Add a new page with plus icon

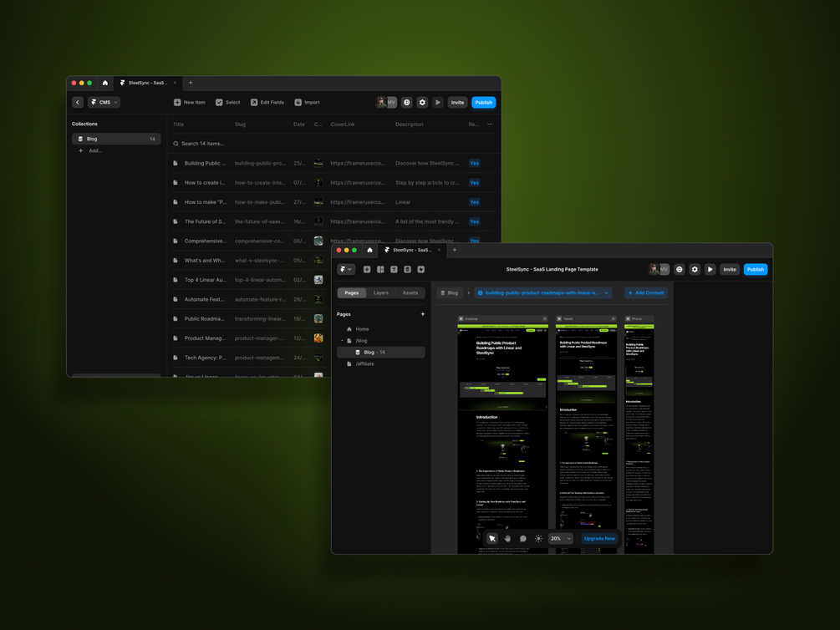tap(423, 314)
